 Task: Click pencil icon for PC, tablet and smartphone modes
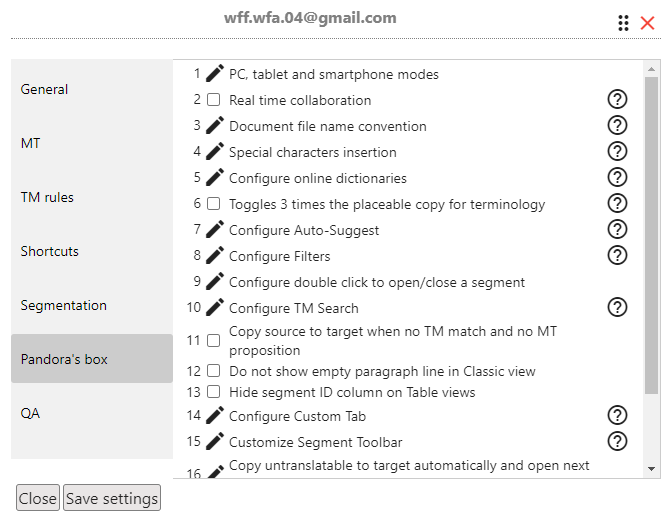[215, 73]
